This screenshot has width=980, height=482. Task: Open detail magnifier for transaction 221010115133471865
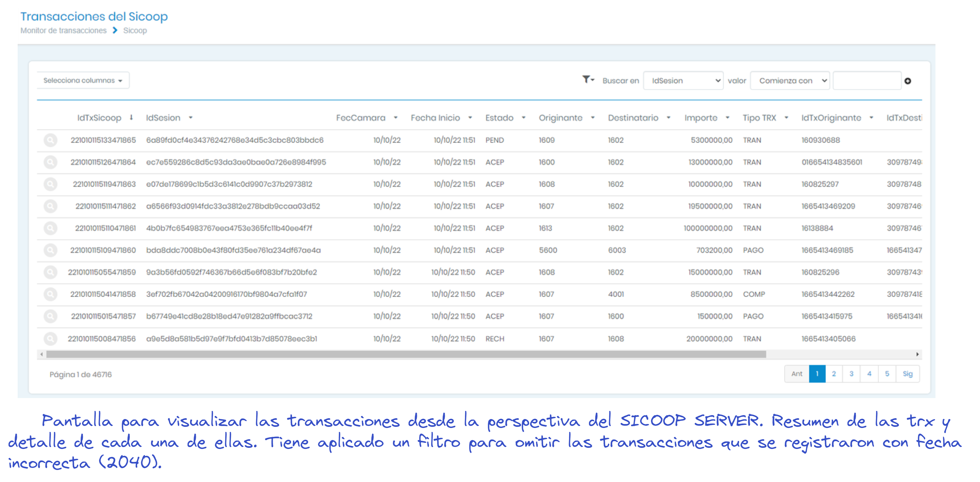click(x=50, y=140)
